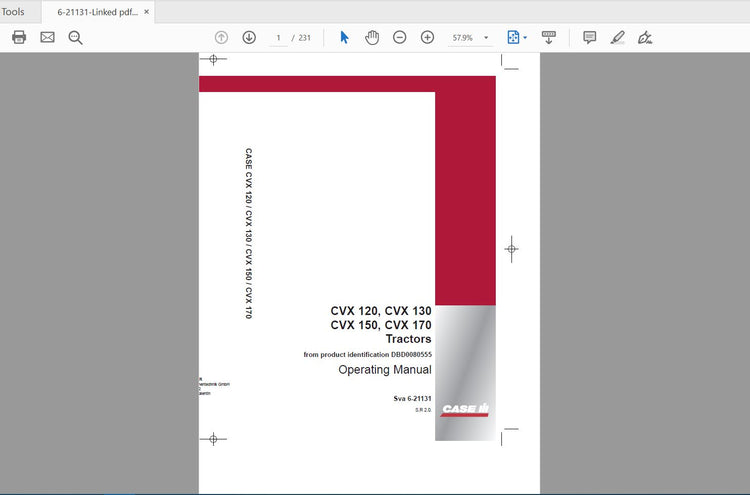This screenshot has width=750, height=495.
Task: Click the Sva 6-21131 text
Action: point(412,398)
